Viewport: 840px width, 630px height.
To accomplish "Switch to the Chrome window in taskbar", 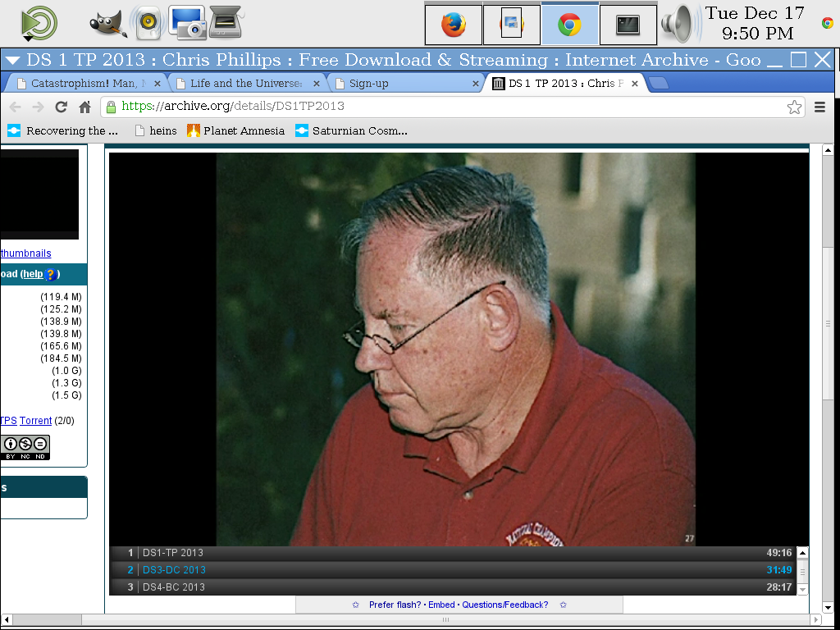I will (569, 25).
